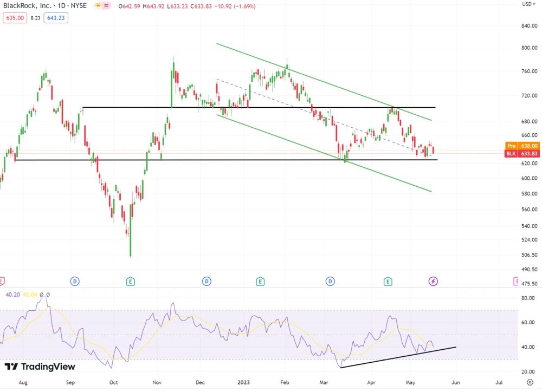542x392 pixels.
Task: Click the 720.00 price scale label
Action: (529, 95)
